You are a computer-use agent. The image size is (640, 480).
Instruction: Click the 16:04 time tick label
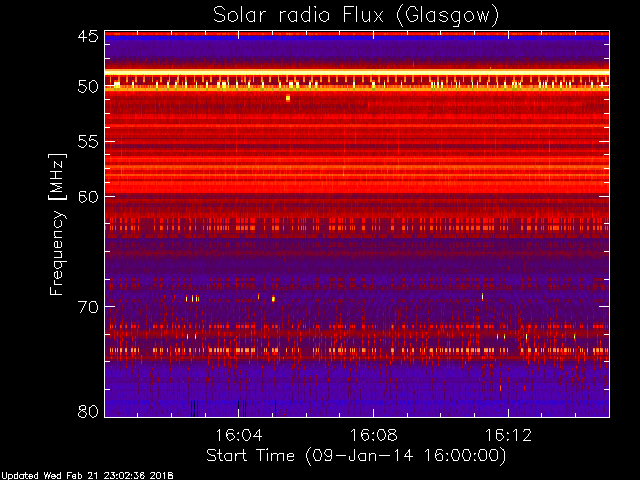[239, 435]
